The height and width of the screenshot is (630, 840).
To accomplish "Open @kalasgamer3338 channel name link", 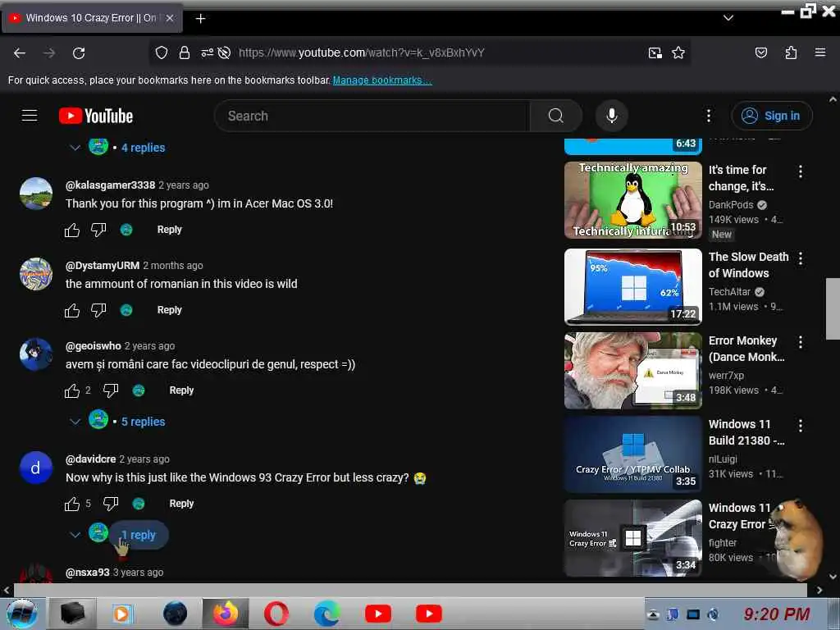I will pyautogui.click(x=111, y=185).
